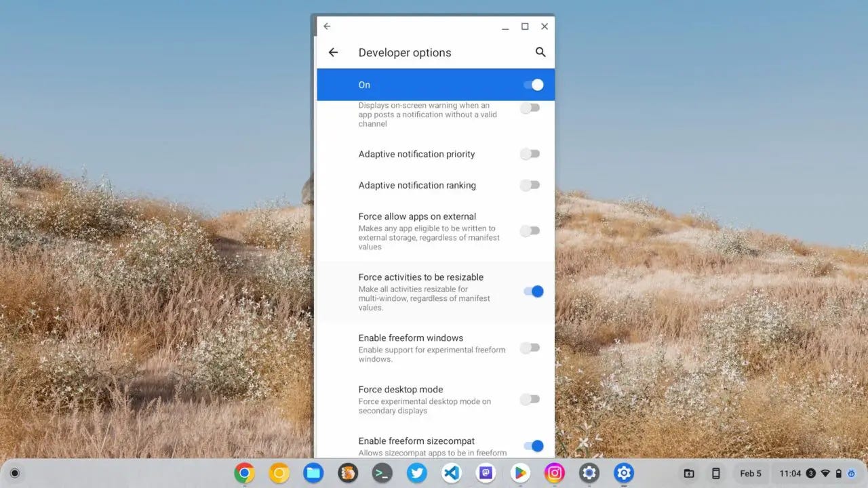Enable Adaptive notification ranking
Screen dimensions: 868x488
click(x=530, y=185)
